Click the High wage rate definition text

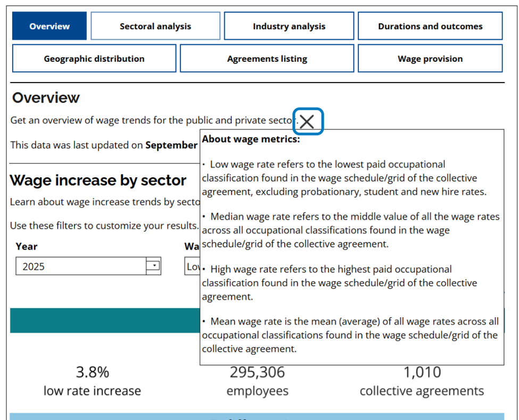(x=340, y=283)
